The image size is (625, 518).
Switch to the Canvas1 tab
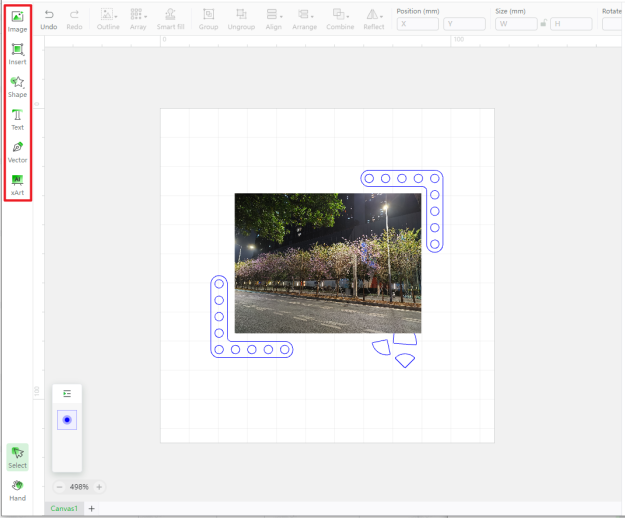(x=65, y=508)
